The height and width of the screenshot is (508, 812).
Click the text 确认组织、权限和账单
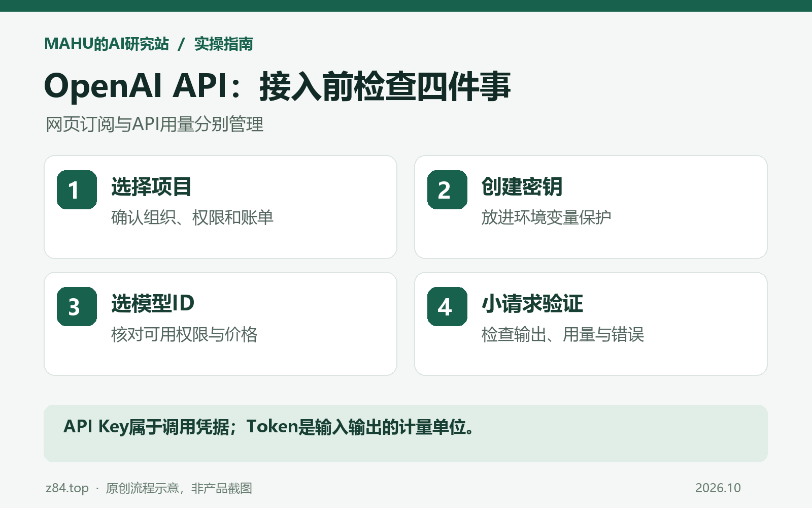(x=192, y=217)
